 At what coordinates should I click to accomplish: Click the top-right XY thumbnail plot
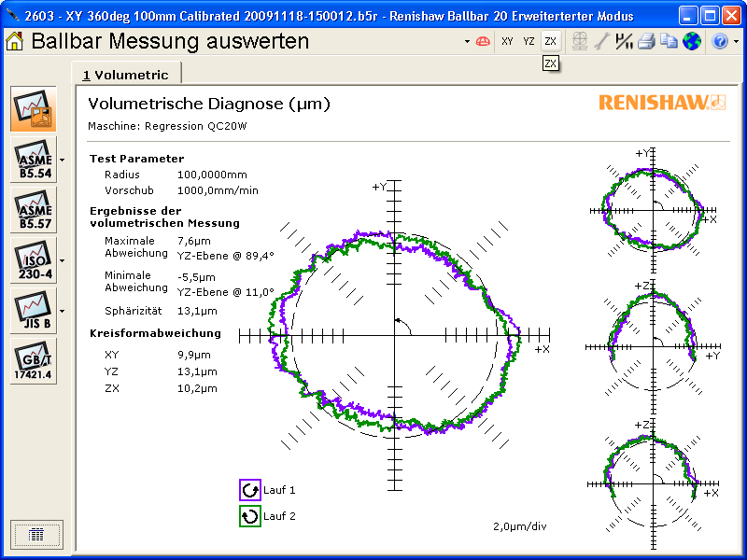[652, 211]
